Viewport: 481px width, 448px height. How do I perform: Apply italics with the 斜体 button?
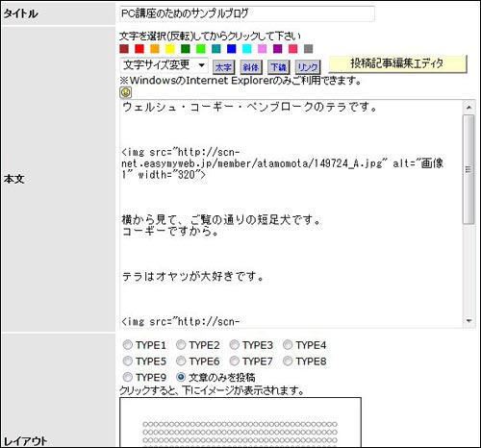[251, 67]
